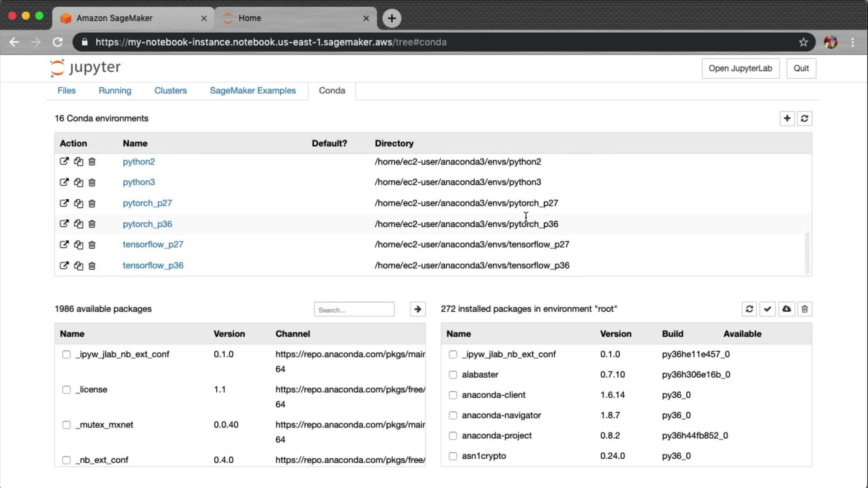
Task: Click the Open JupyterLab button
Action: tap(740, 68)
